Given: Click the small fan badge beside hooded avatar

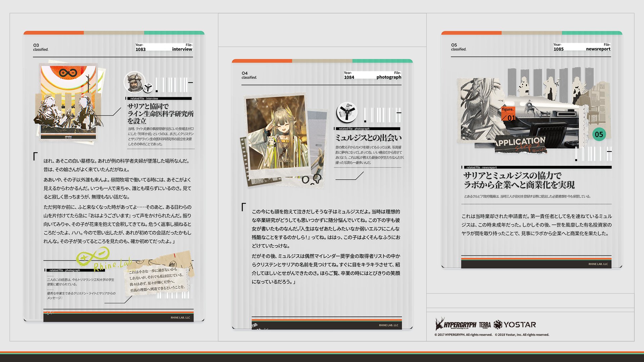Looking at the screenshot, I should click(148, 88).
